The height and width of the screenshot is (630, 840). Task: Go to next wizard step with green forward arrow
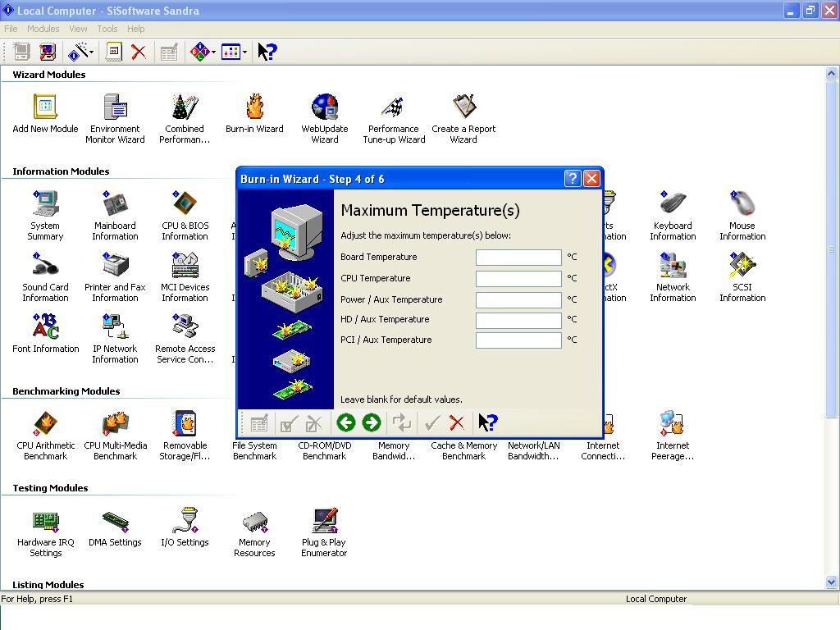point(372,422)
